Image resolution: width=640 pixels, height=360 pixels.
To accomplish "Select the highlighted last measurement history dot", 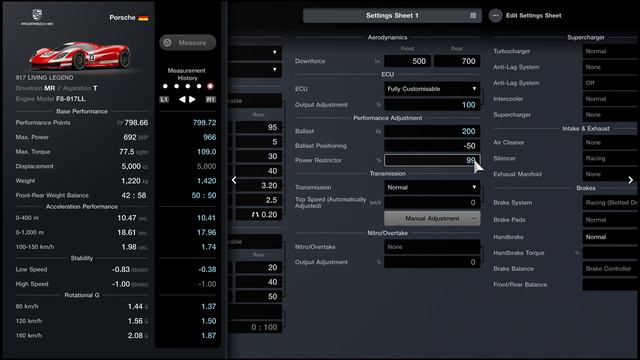I will coord(210,86).
